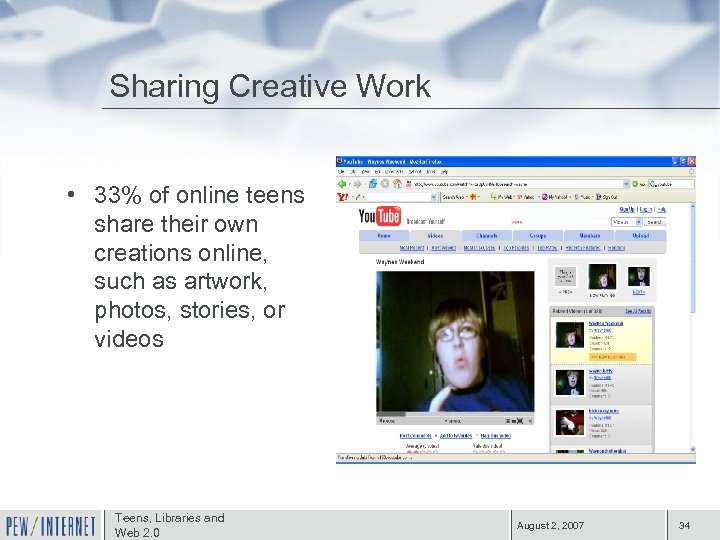Click the Stop loading icon in toolbar
This screenshot has width=720, height=540.
click(385, 184)
